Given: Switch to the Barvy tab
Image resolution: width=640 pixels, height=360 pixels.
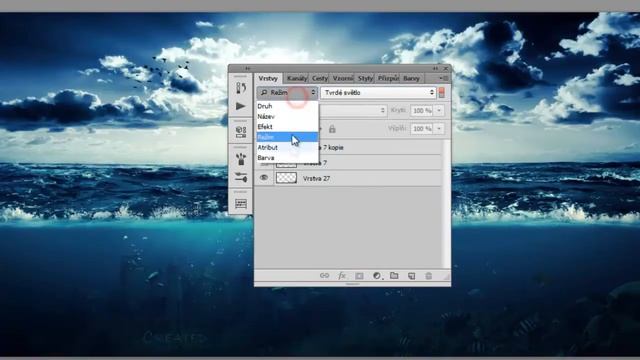Looking at the screenshot, I should pyautogui.click(x=411, y=78).
